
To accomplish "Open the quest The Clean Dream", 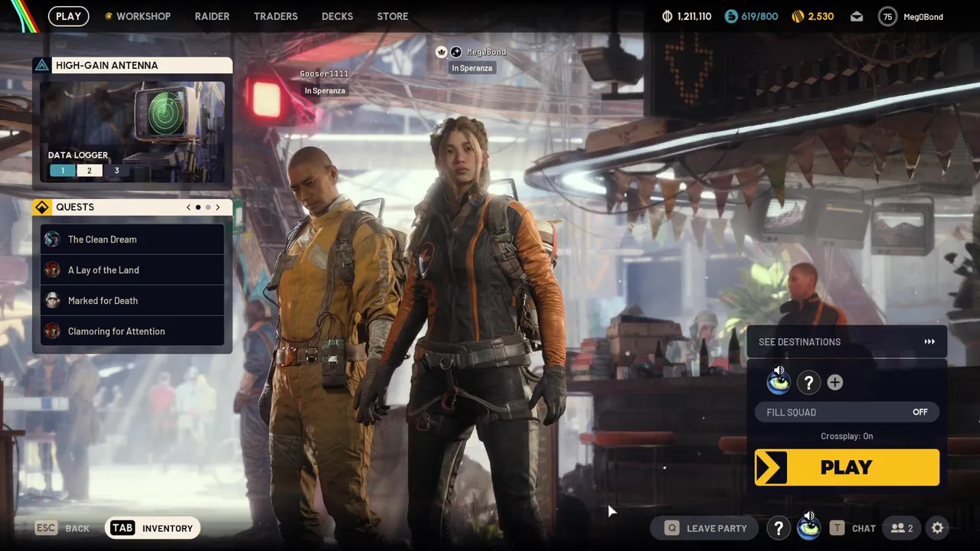I will click(132, 240).
